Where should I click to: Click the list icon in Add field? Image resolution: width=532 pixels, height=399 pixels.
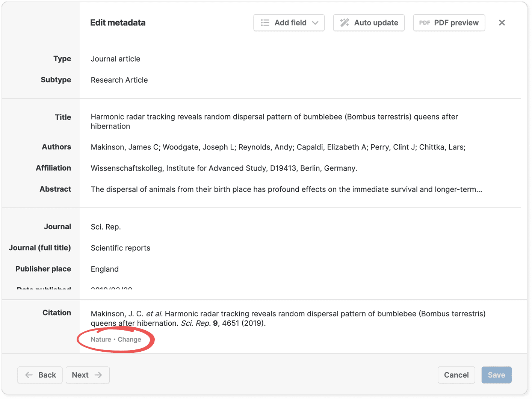point(265,23)
